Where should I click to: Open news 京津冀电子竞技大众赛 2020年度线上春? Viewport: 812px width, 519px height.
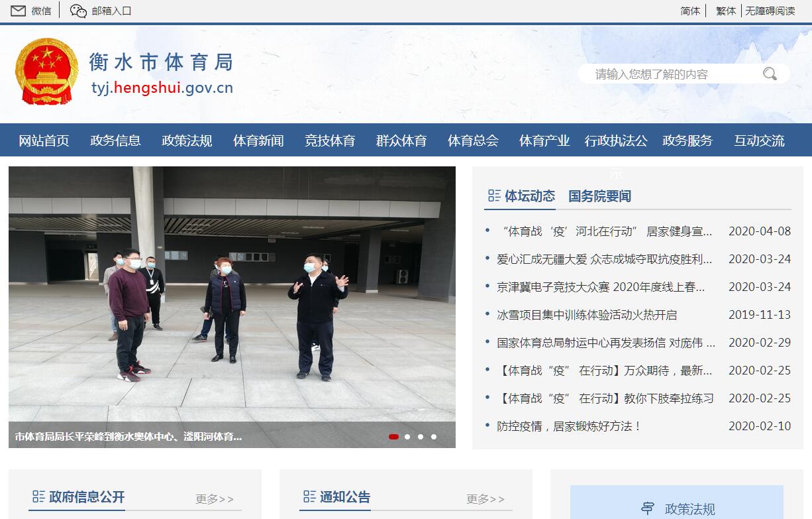tap(601, 287)
